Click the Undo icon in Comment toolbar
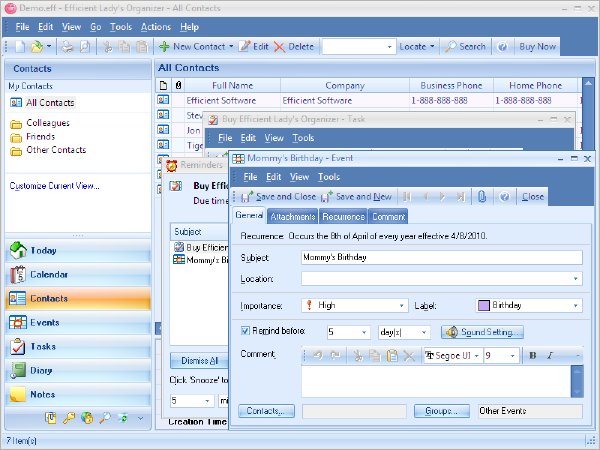The image size is (600, 450). click(x=318, y=355)
